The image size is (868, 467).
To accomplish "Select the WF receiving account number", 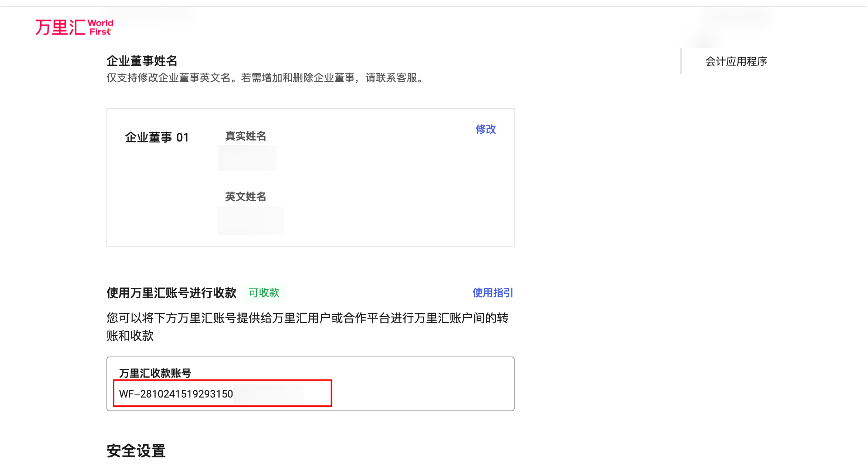I will pos(176,394).
